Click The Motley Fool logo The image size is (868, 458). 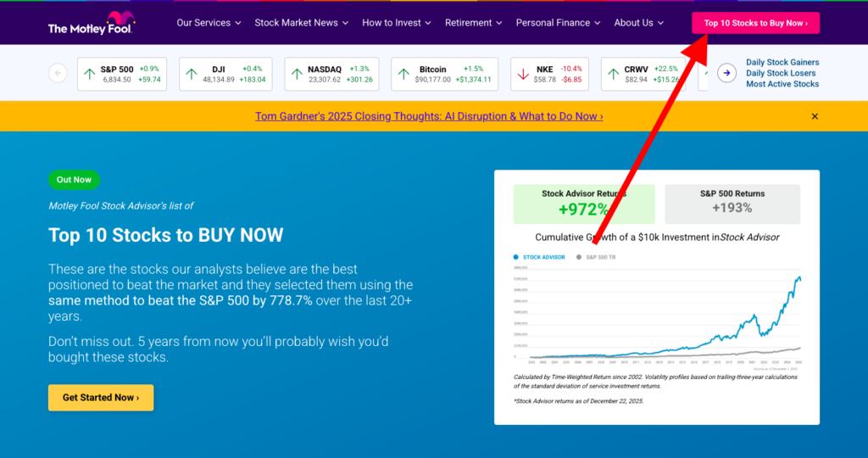coord(91,24)
